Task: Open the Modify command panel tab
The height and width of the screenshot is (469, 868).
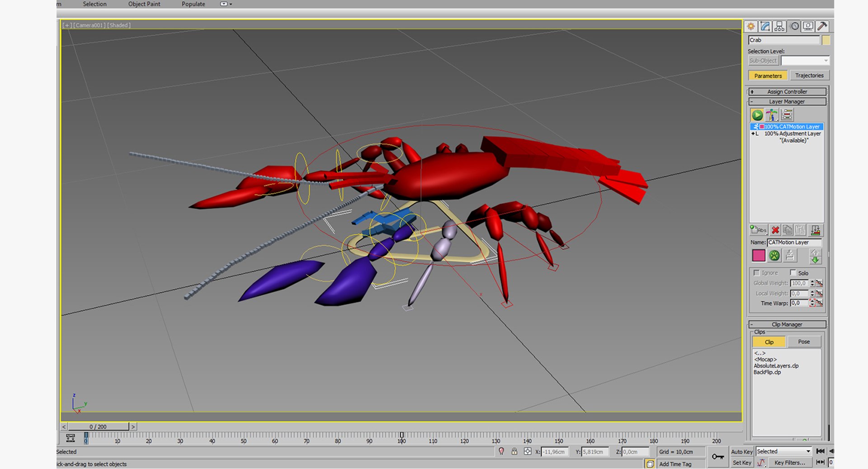Action: [765, 26]
